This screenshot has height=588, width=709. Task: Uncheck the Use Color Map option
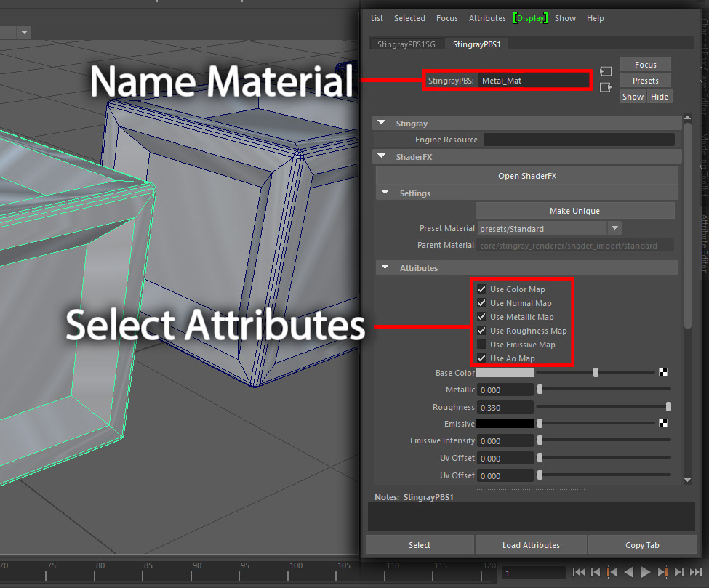point(481,289)
